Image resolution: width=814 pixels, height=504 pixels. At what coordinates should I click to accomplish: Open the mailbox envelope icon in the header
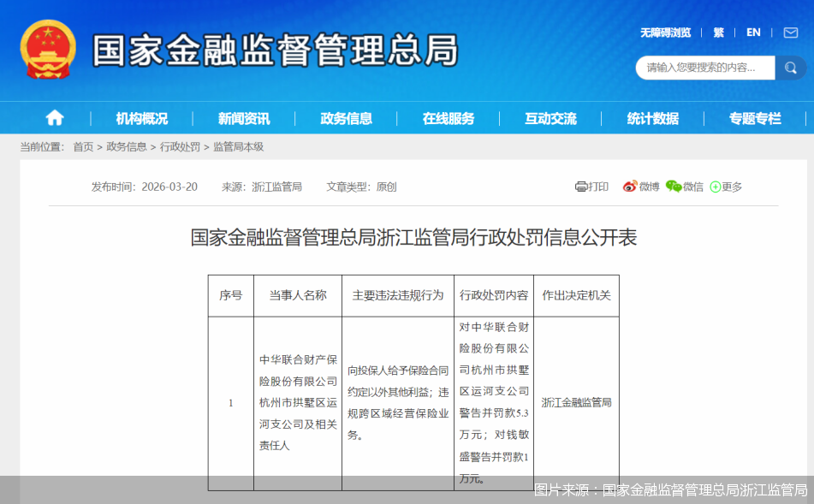pos(789,33)
